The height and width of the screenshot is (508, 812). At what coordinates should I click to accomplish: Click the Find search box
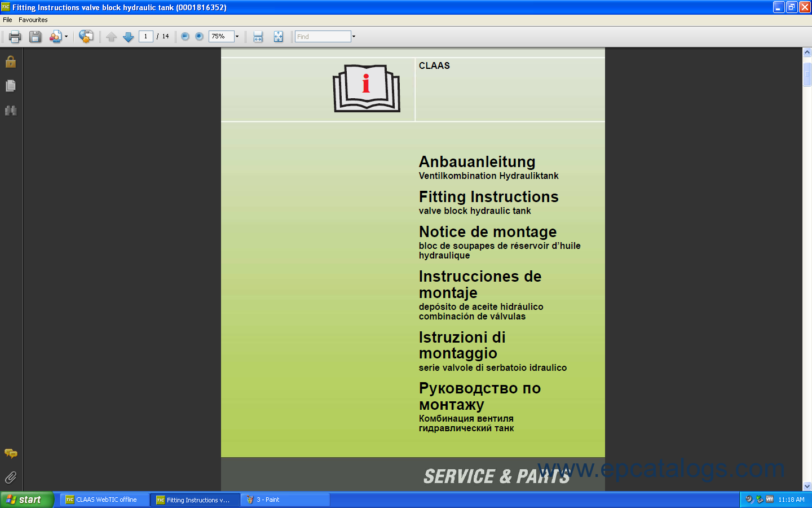click(323, 36)
